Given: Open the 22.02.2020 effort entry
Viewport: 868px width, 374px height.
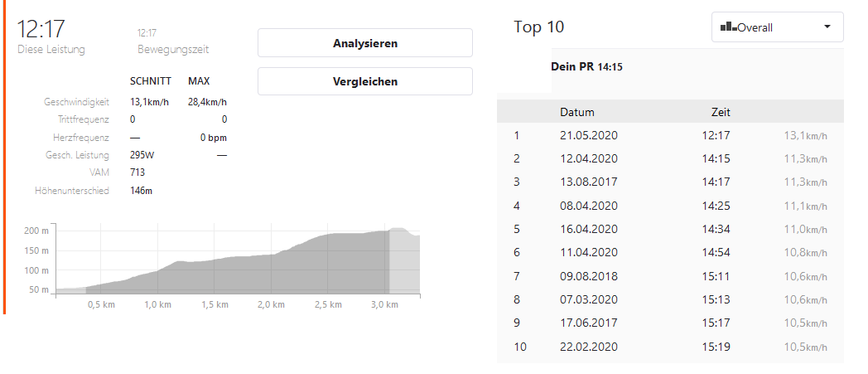Looking at the screenshot, I should coord(589,347).
